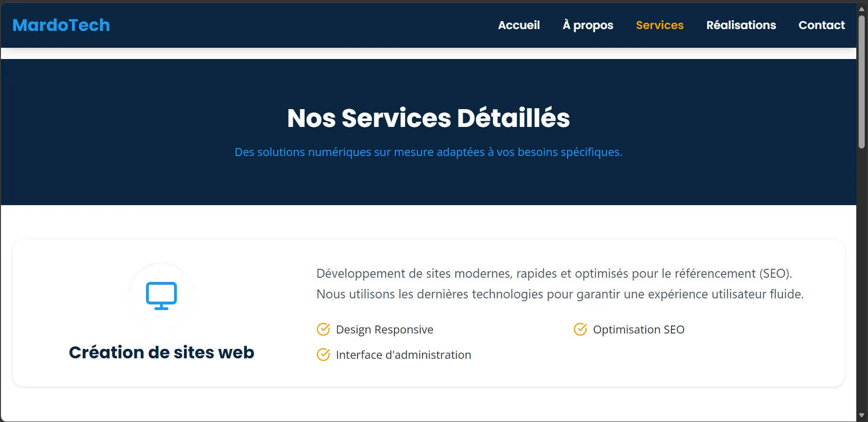The width and height of the screenshot is (868, 422).
Task: Click the 'Des solutions numériques sur mesure' subtitle
Action: click(429, 152)
